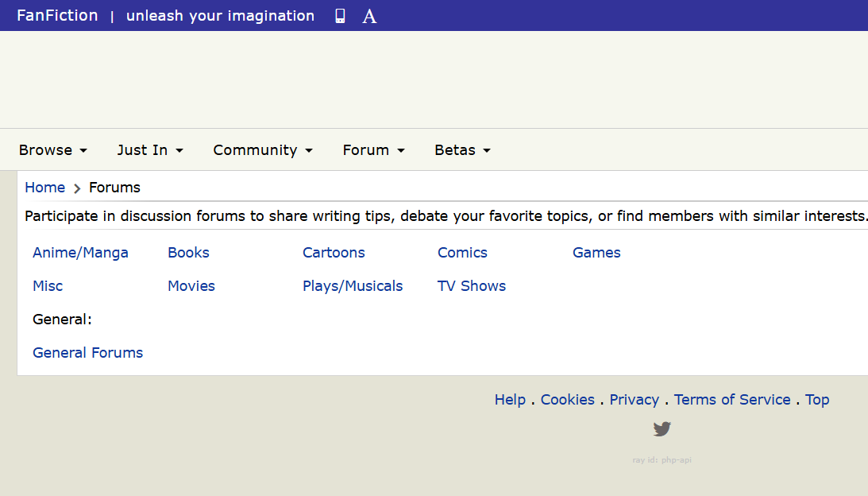Open the General Forums link
The height and width of the screenshot is (496, 868).
click(x=87, y=352)
